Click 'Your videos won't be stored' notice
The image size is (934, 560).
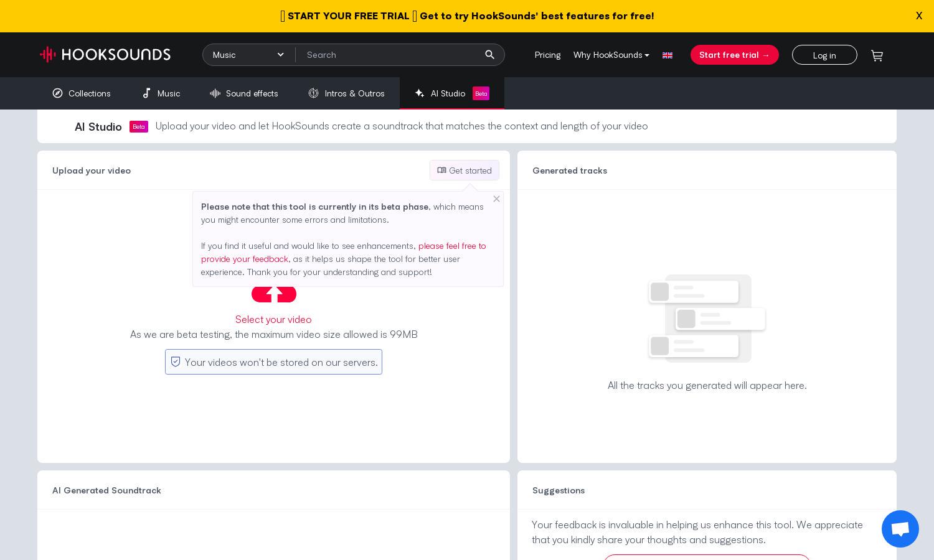coord(273,362)
